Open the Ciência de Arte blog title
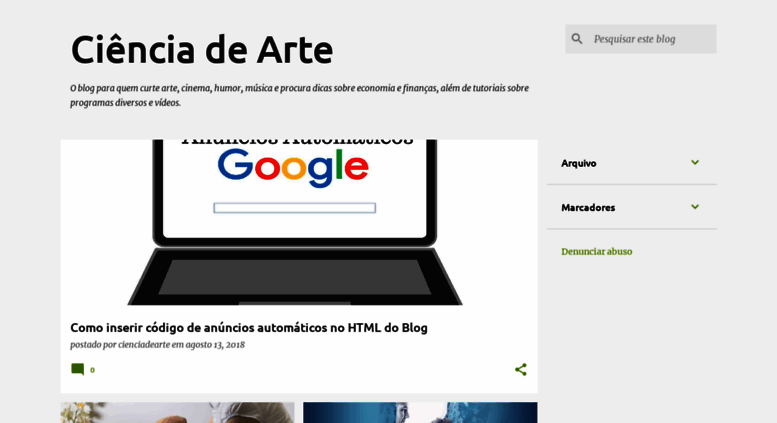 click(x=202, y=50)
